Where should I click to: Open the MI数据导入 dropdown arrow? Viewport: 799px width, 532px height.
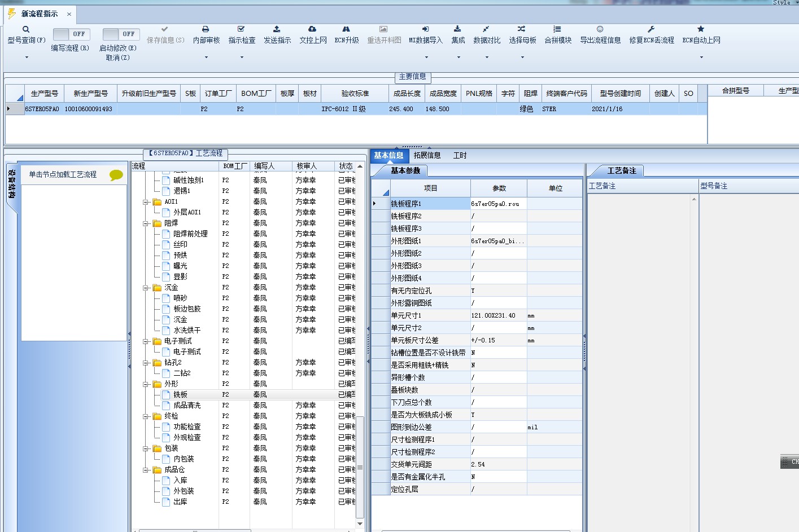[426, 57]
